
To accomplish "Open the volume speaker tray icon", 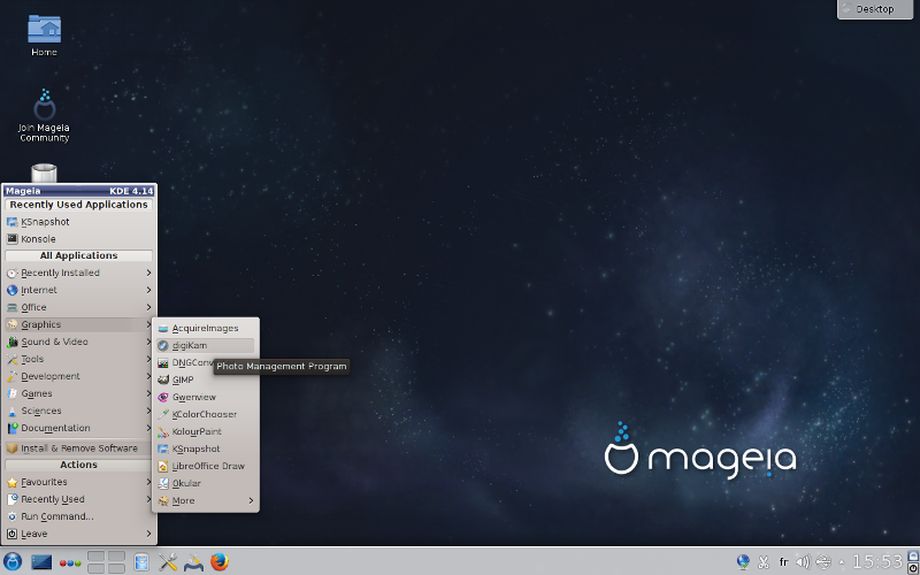I will tap(802, 562).
